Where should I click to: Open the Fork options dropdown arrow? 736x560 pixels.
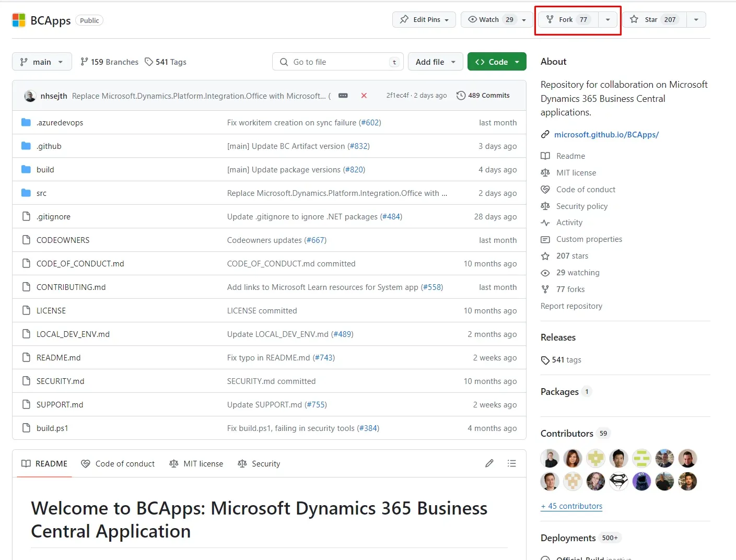tap(608, 19)
